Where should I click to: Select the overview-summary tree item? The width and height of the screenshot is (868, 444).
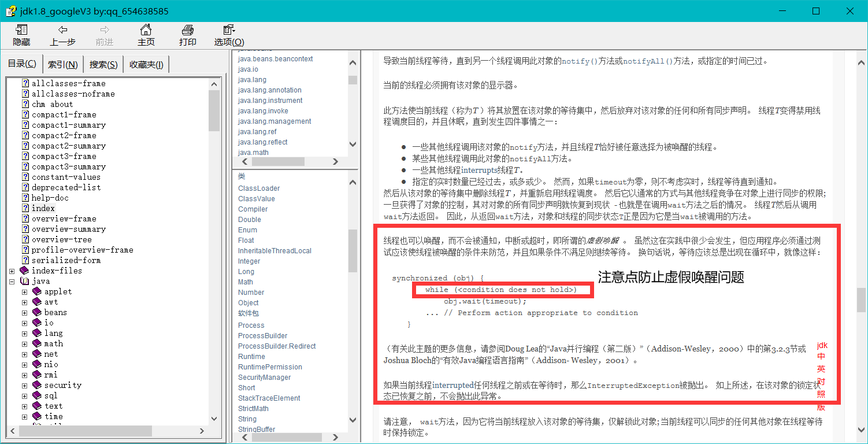point(69,229)
